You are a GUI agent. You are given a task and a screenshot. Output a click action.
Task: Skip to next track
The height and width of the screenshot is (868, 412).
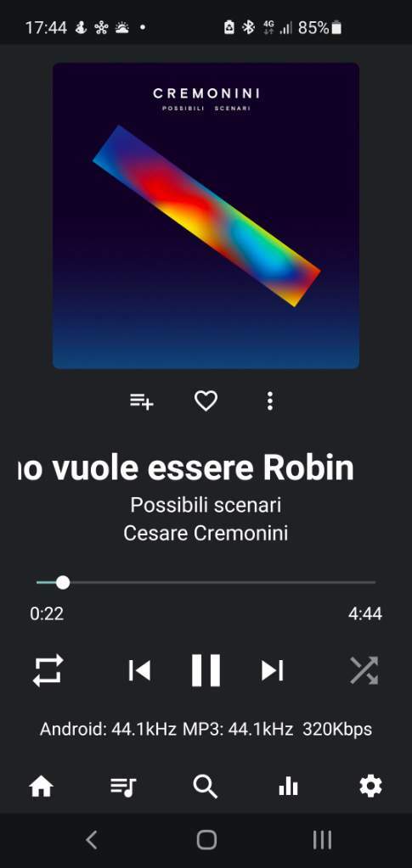pyautogui.click(x=273, y=670)
